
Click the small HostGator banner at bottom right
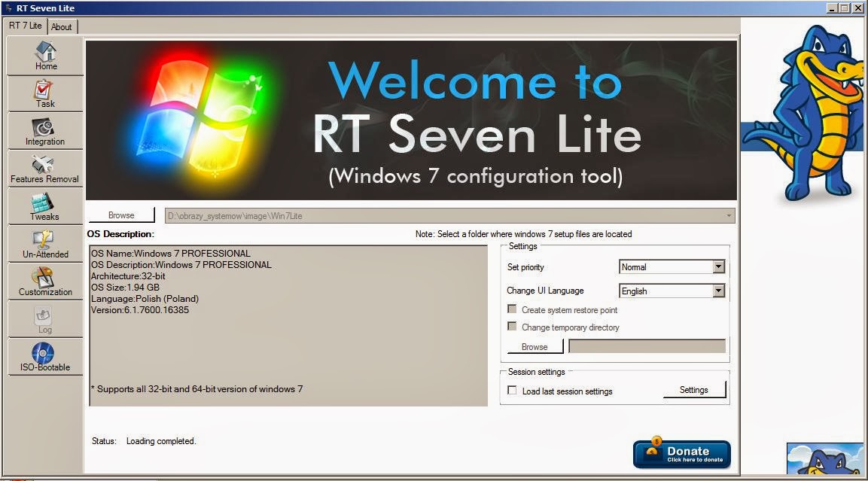point(825,458)
